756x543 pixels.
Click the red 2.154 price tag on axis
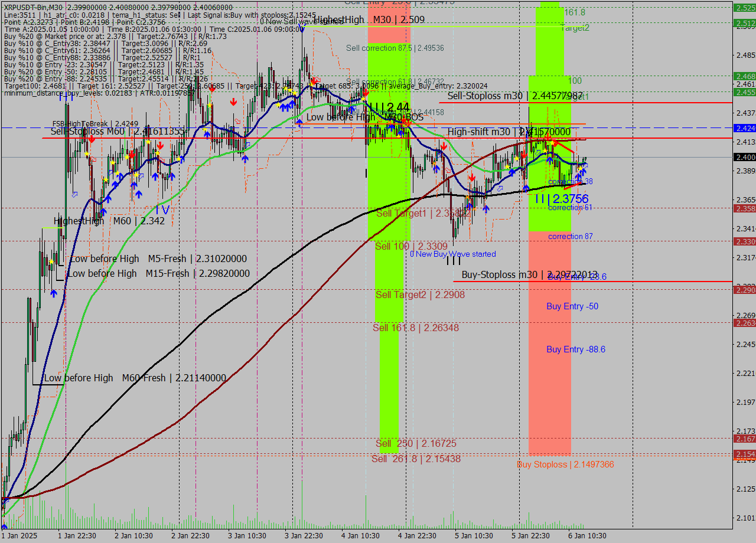point(744,454)
